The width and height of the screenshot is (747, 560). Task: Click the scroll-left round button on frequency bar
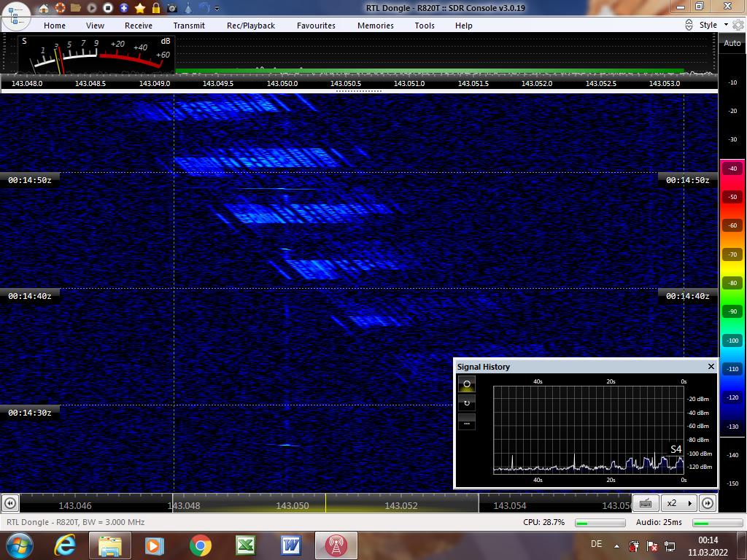coord(10,503)
